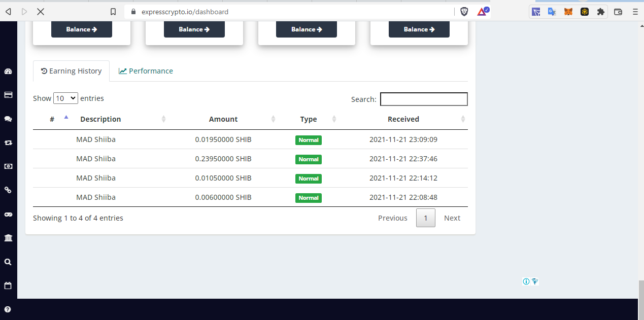
Task: Click Normal badge in the 22:14:12 row
Action: [x=309, y=179]
